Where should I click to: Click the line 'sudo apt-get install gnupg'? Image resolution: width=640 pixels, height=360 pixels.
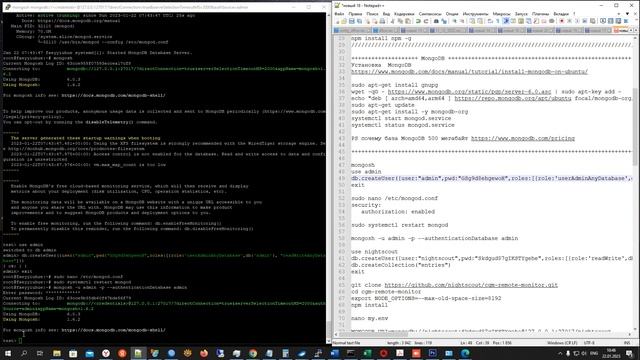[x=394, y=85]
